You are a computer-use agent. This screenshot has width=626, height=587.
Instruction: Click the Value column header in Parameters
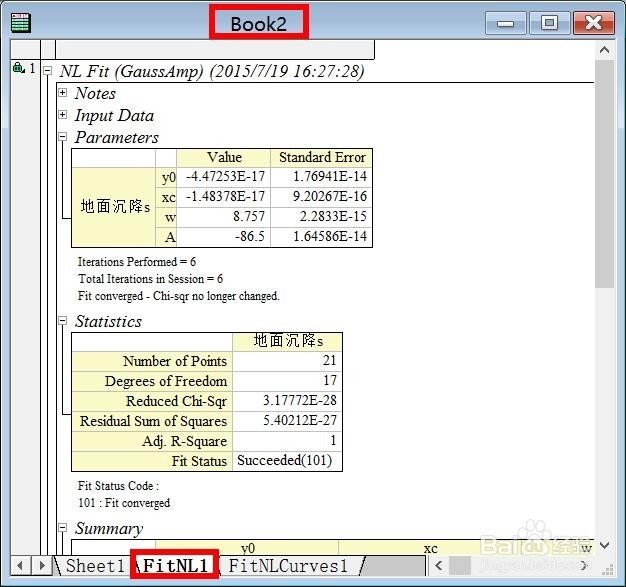224,157
